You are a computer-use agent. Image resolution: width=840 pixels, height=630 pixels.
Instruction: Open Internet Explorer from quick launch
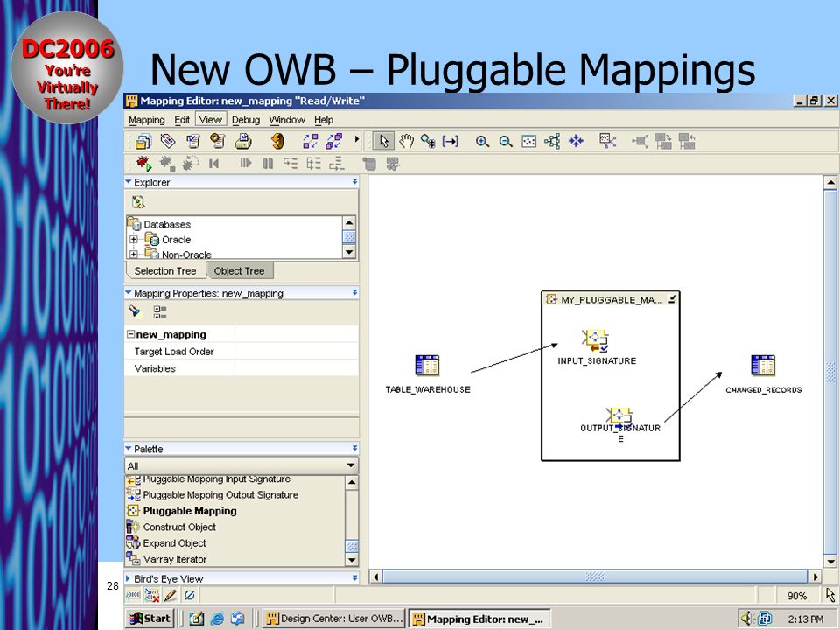(217, 619)
